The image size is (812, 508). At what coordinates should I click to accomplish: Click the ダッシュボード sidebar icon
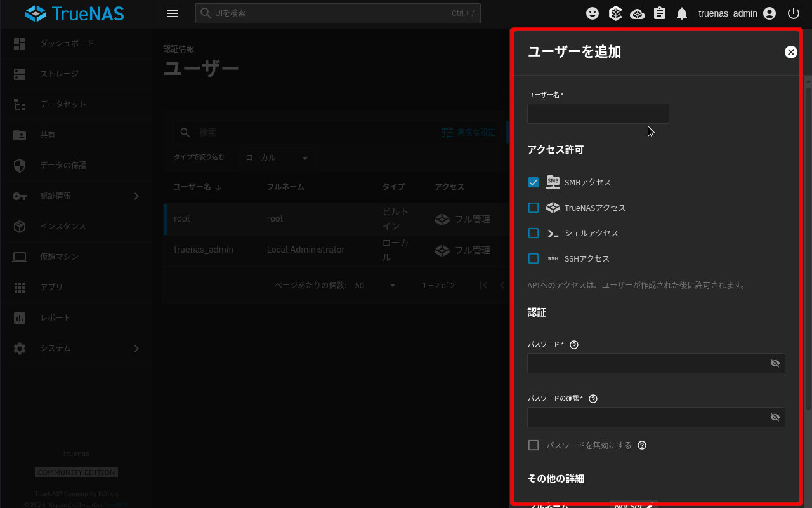(x=20, y=43)
